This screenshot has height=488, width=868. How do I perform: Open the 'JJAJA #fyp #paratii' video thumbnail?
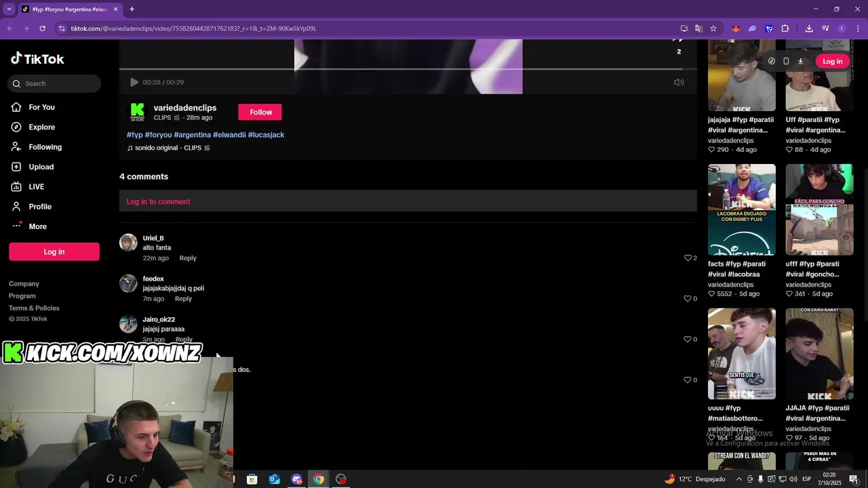[819, 354]
